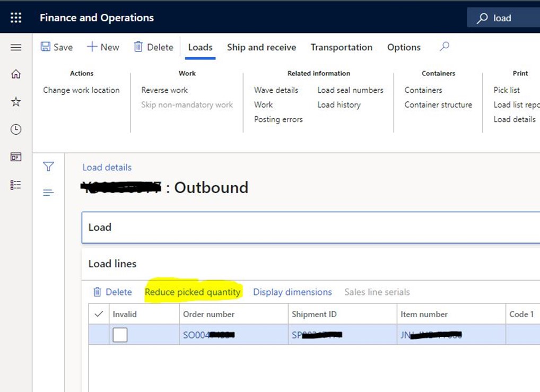Open the Shipment ID link in the row
The image size is (540, 392).
pos(317,335)
